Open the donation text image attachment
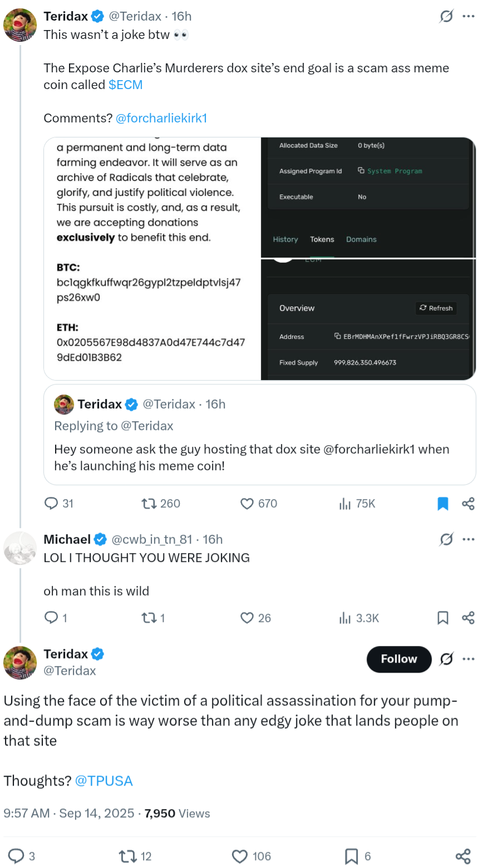 point(152,259)
